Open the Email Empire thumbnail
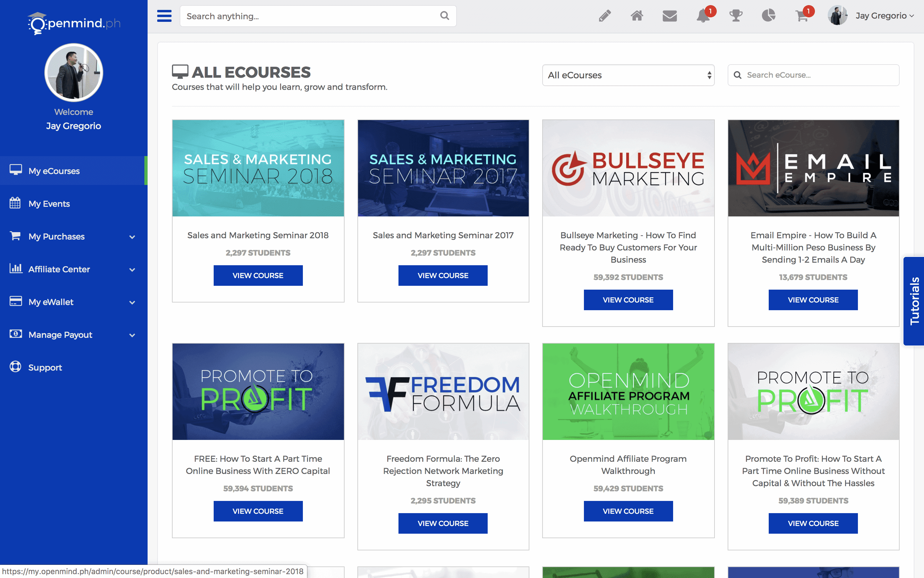Image resolution: width=924 pixels, height=578 pixels. click(813, 168)
